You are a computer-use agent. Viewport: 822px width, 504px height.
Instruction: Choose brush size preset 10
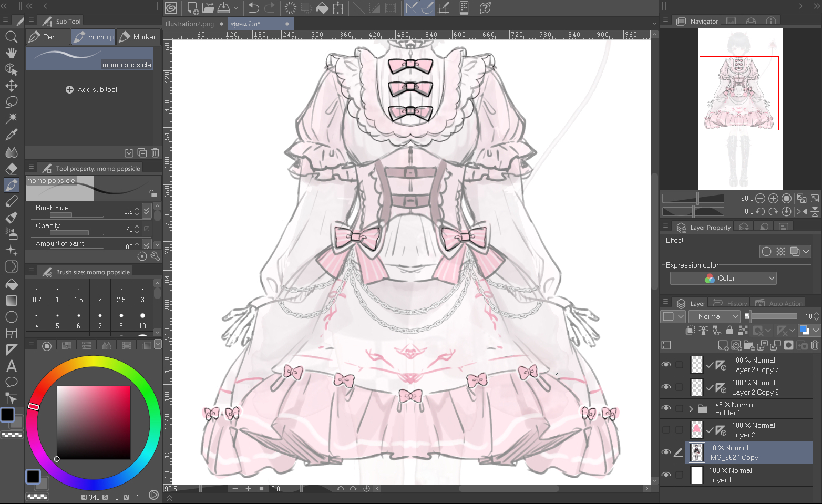point(142,320)
